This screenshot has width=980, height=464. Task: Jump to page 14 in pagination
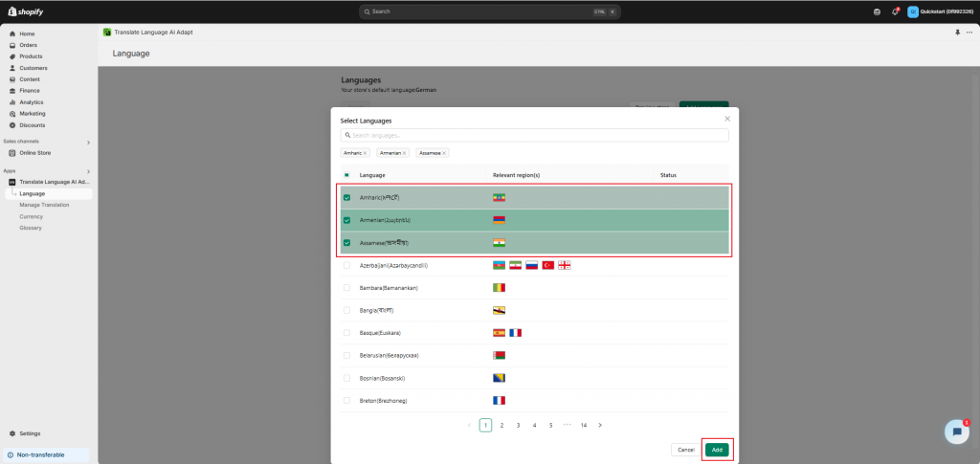(x=583, y=425)
